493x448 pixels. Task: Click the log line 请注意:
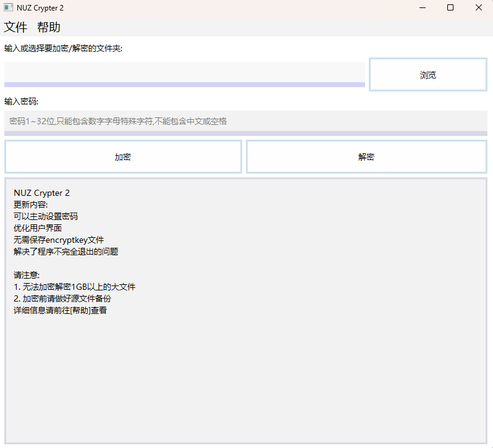click(27, 275)
